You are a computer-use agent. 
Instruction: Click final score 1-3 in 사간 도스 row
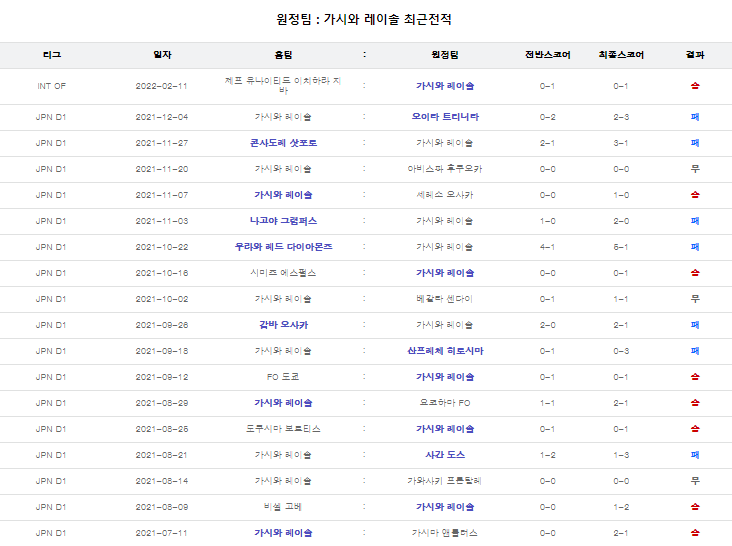(x=621, y=455)
